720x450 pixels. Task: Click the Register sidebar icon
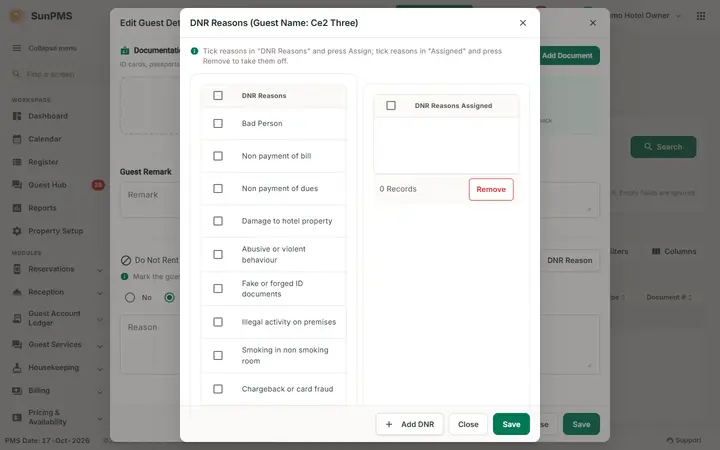tap(17, 162)
